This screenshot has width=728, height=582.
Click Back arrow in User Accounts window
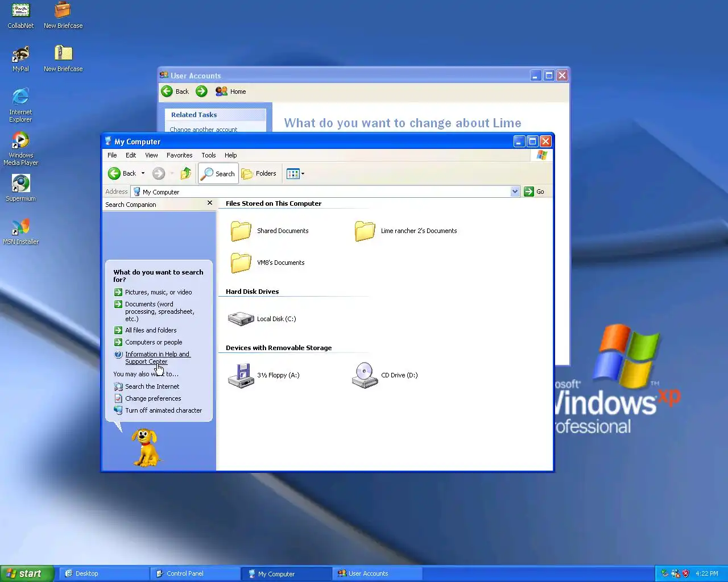[175, 92]
